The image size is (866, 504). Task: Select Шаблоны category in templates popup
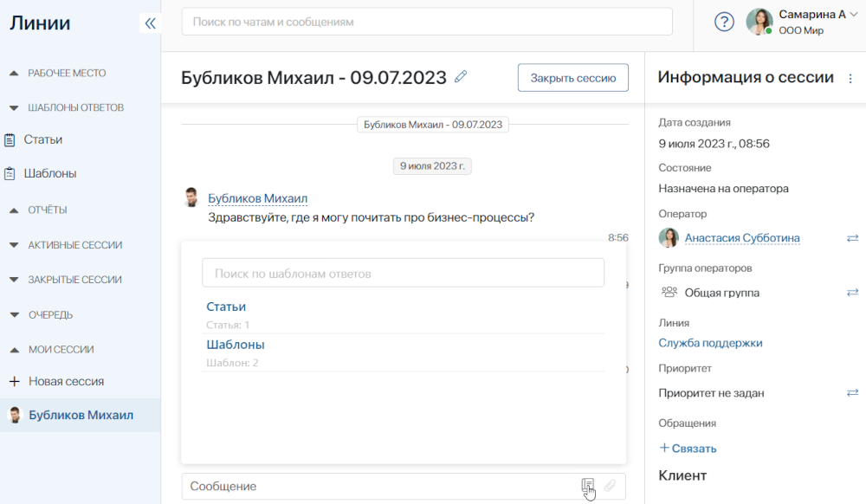pos(235,345)
